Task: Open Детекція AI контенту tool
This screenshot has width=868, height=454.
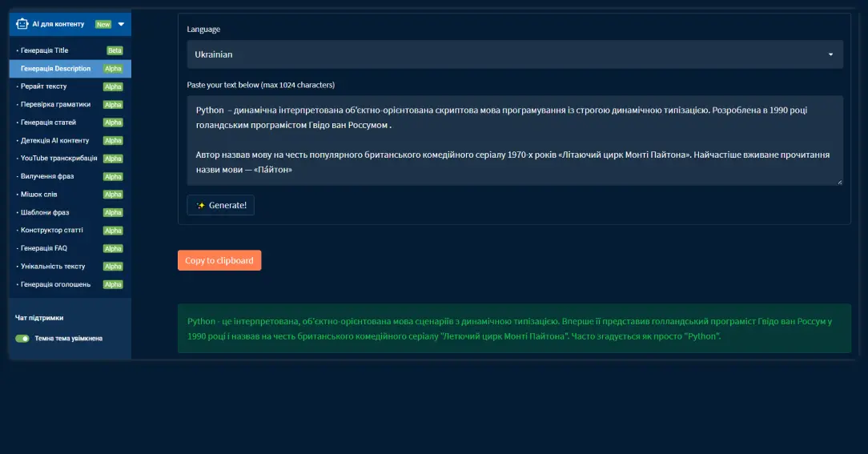Action: 70,141
